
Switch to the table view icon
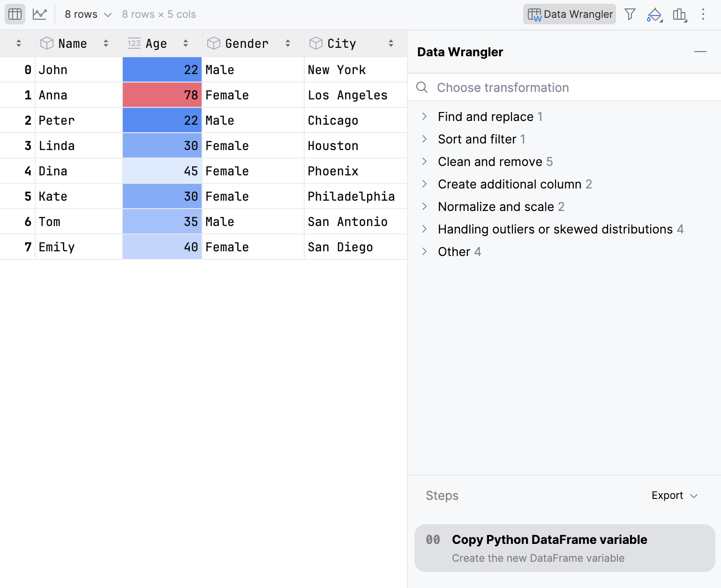tap(15, 14)
